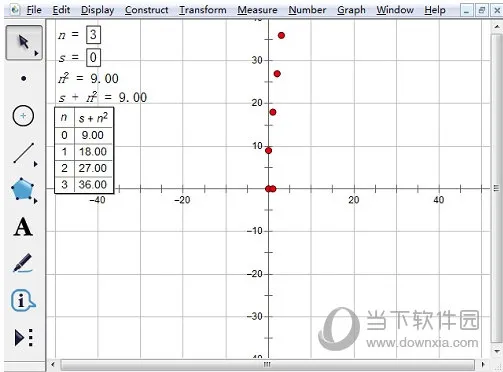Viewport: 503px width, 372px height.
Task: Open the Window menu
Action: tap(395, 10)
